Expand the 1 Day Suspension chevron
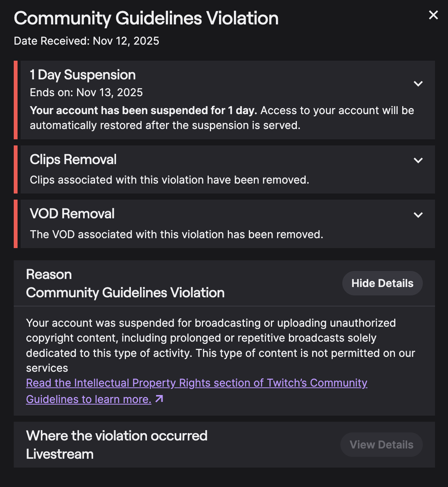Image resolution: width=448 pixels, height=487 pixels. [x=418, y=84]
